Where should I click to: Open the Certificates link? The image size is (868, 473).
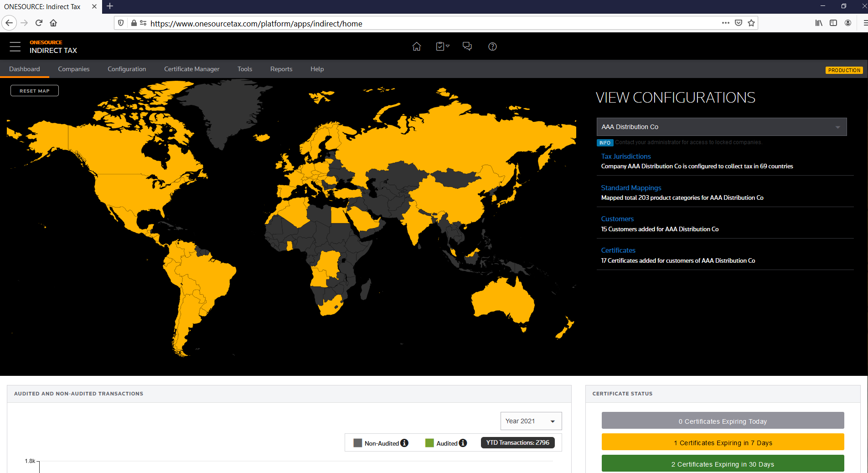[x=618, y=250]
